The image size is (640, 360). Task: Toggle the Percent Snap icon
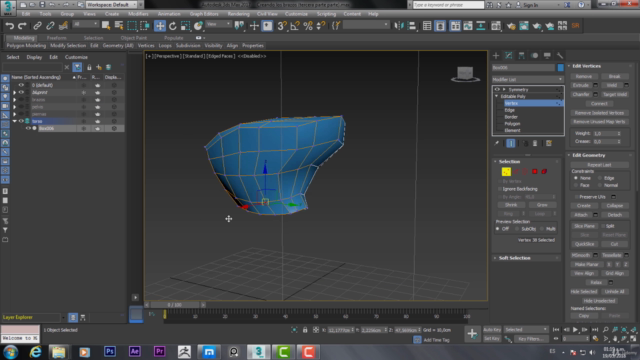click(x=308, y=26)
